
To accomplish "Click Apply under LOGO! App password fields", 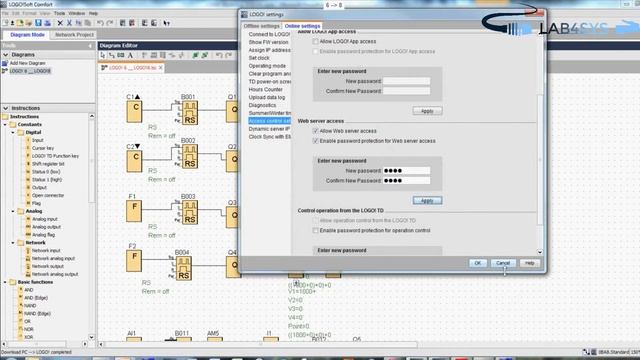I will 427,111.
